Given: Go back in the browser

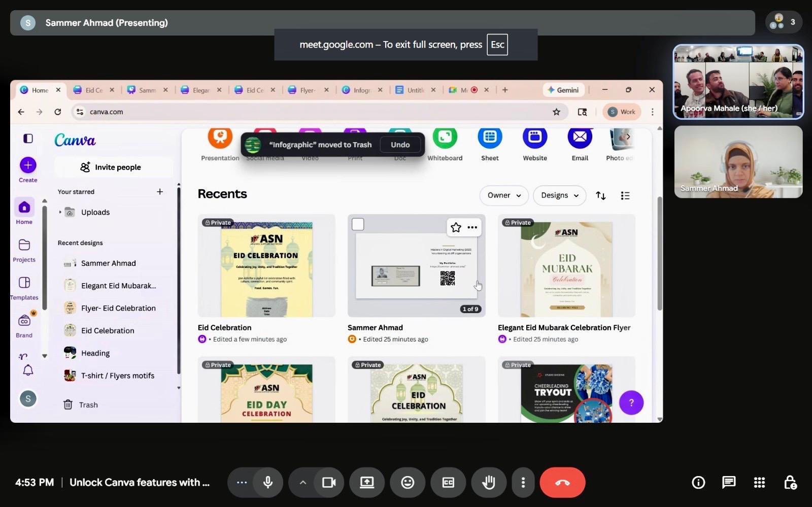Looking at the screenshot, I should (x=21, y=112).
